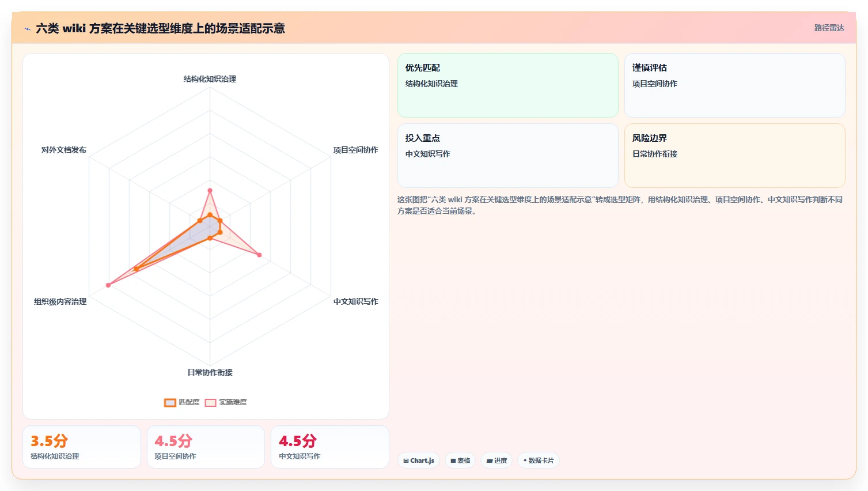Click the orange data point on 组织级内容治理 axis
This screenshot has width=868, height=491.
click(136, 269)
